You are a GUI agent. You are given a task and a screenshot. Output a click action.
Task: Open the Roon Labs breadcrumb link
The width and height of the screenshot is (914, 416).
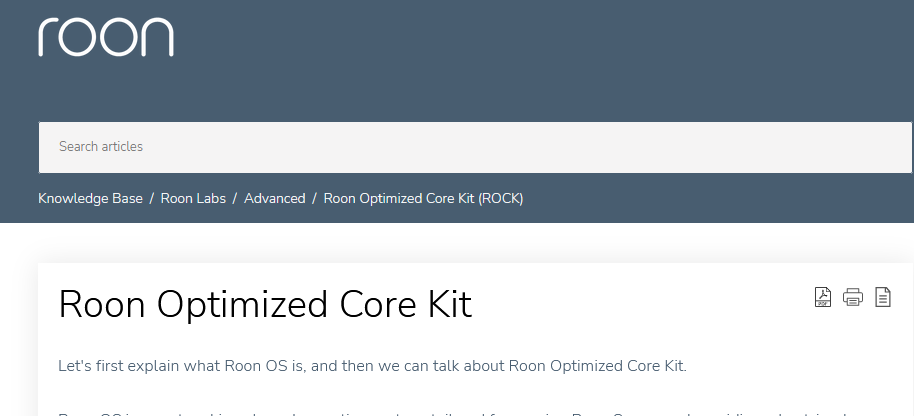tap(193, 199)
